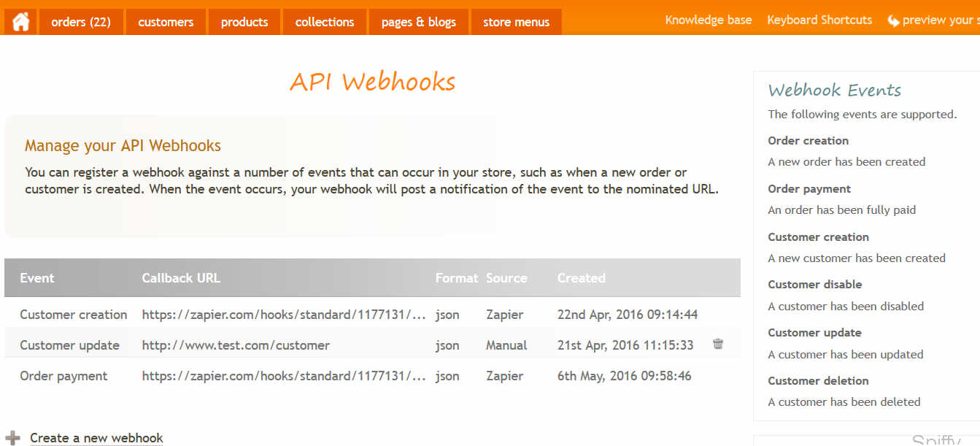This screenshot has width=980, height=446.
Task: Click the http://www.test.com/customer callback URL
Action: [x=236, y=345]
